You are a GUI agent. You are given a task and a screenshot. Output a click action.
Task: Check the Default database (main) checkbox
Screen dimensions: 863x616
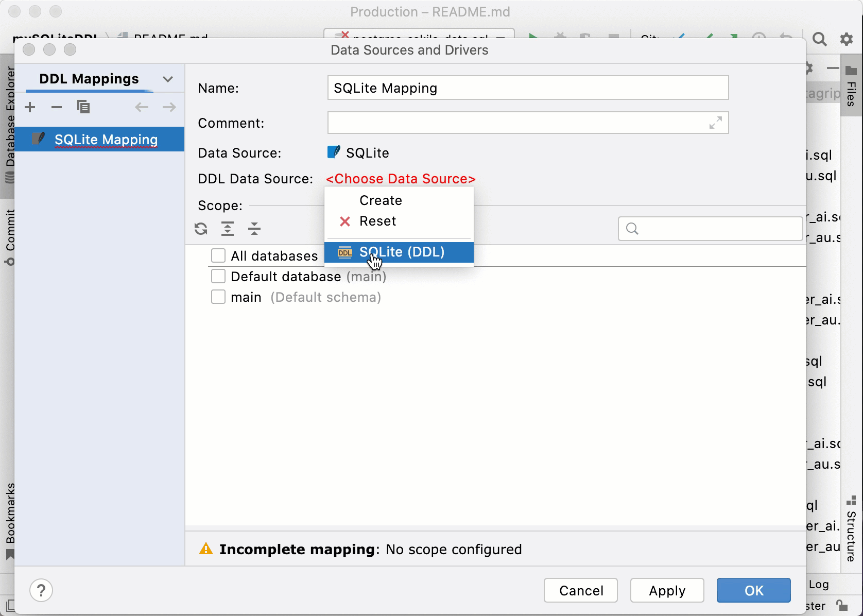point(218,276)
